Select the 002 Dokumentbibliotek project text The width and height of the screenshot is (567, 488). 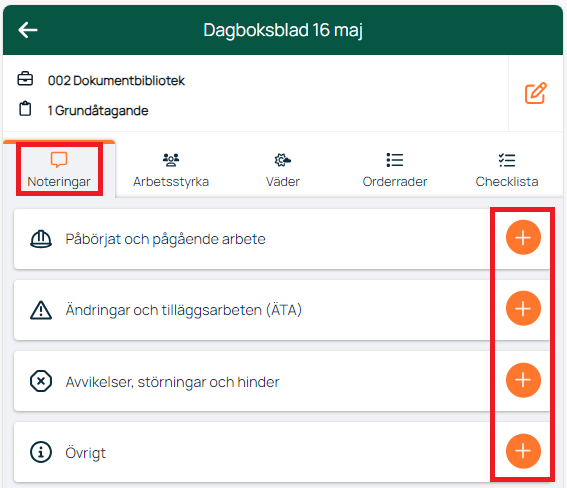[x=116, y=81]
